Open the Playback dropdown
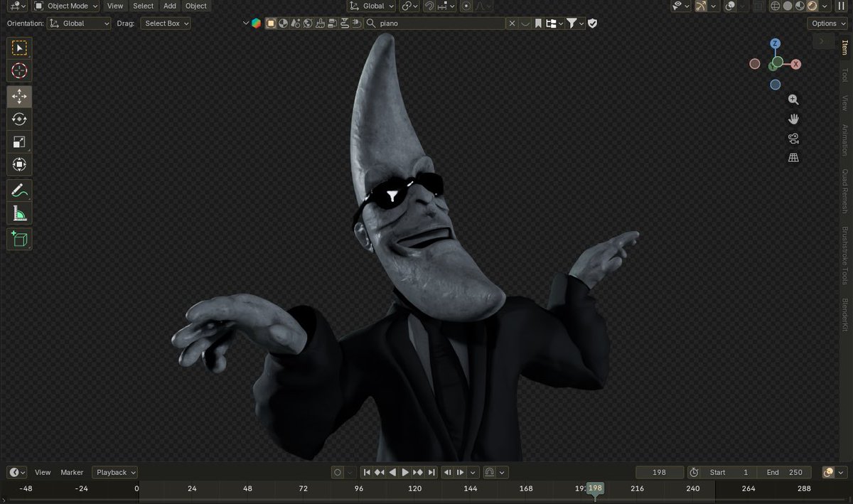The height and width of the screenshot is (504, 853). tap(114, 472)
